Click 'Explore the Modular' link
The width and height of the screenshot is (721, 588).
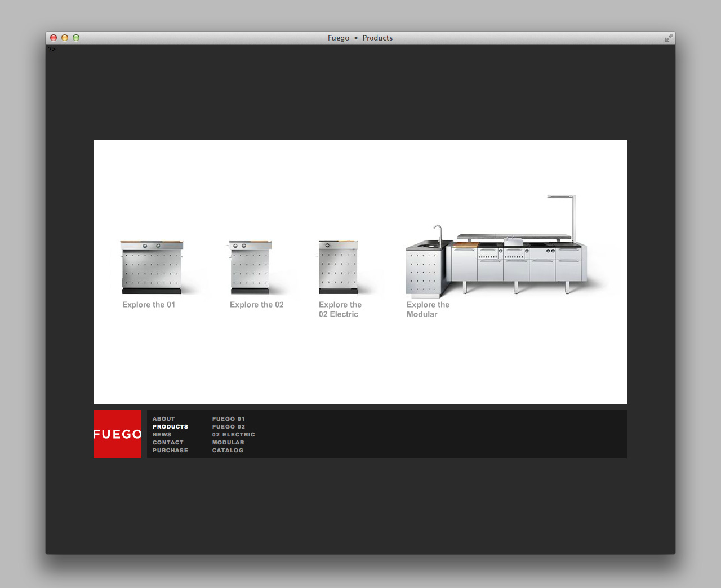pyautogui.click(x=428, y=309)
